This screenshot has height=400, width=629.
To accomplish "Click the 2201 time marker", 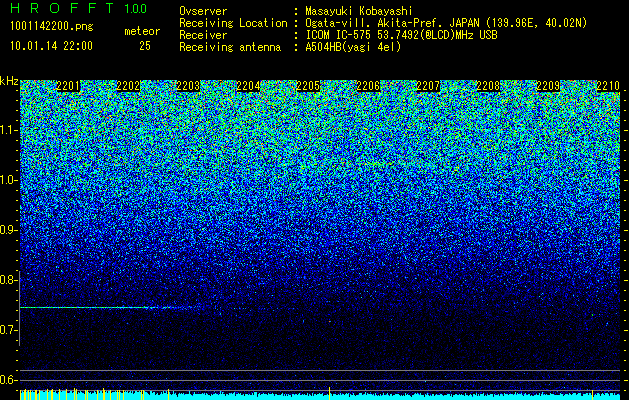I will pyautogui.click(x=68, y=86).
